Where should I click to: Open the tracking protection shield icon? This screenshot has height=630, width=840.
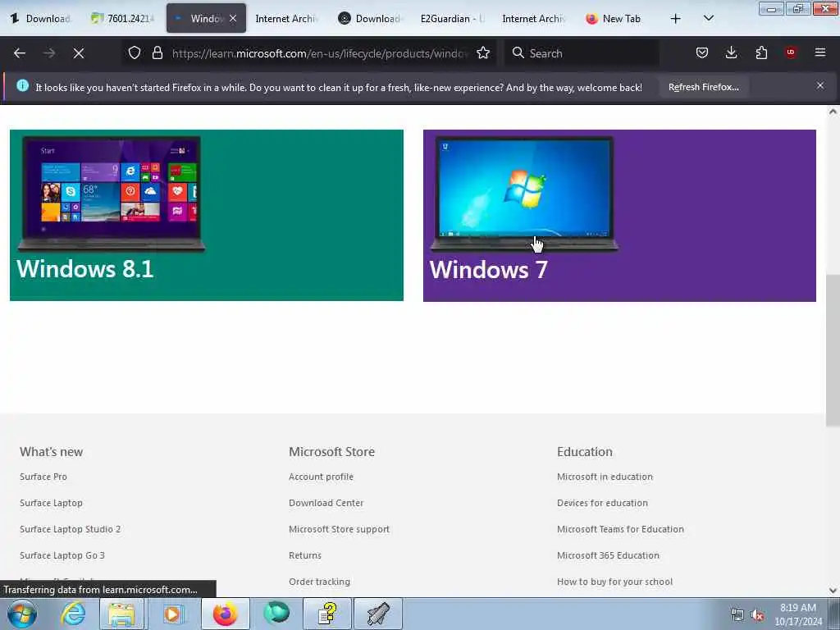point(135,53)
